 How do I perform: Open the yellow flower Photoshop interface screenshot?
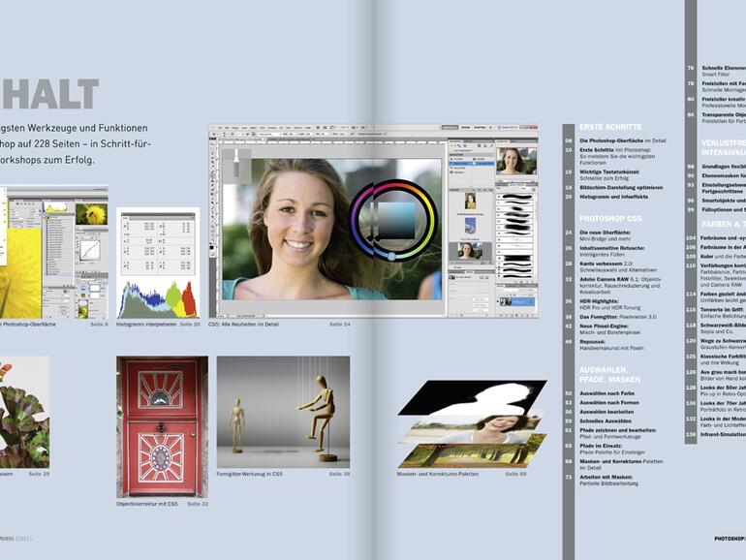[x=53, y=252]
